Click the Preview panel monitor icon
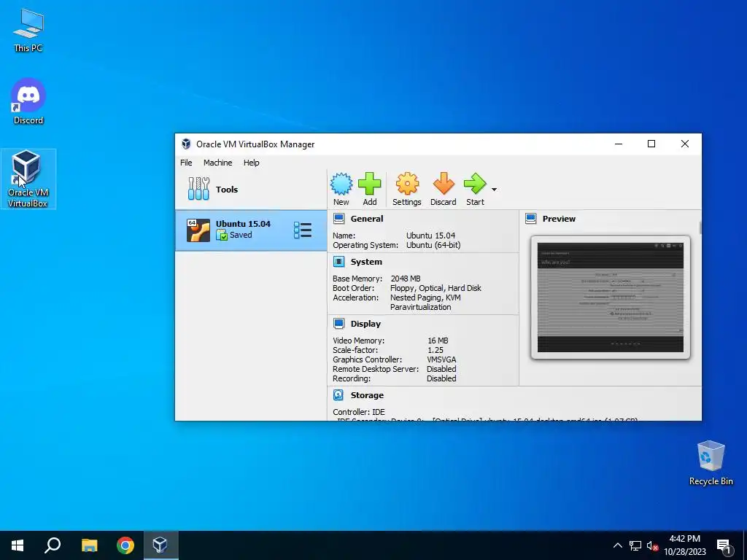 click(x=531, y=219)
